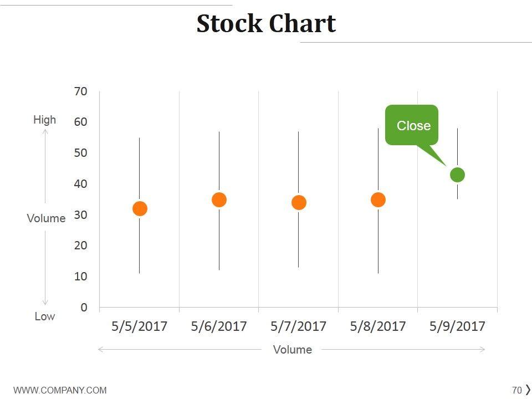
Task: Select the orange marker for 5/8/2017
Action: 378,199
